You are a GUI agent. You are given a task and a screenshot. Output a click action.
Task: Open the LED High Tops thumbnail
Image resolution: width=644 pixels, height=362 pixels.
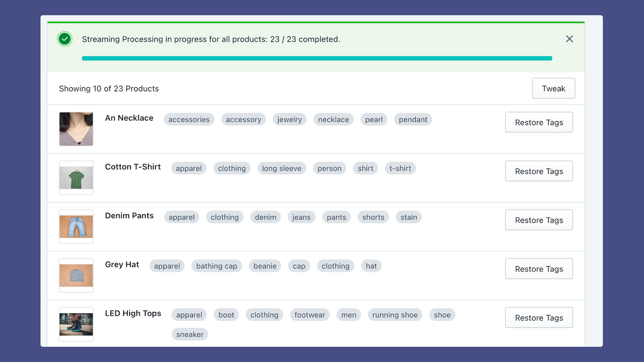(76, 324)
